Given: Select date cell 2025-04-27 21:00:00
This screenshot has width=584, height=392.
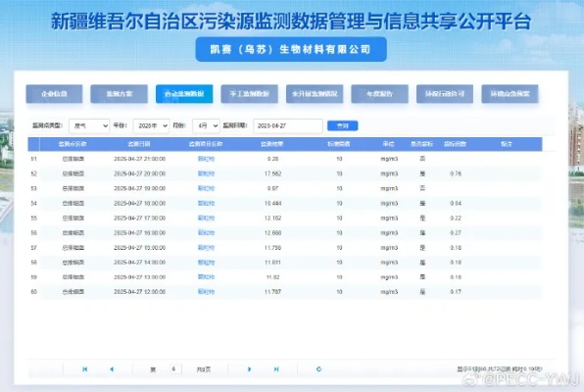Looking at the screenshot, I should pos(140,159).
